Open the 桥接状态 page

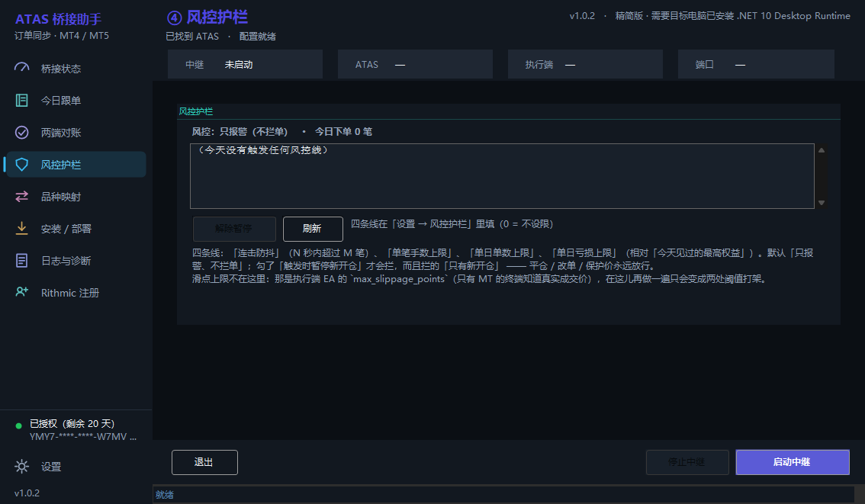76,69
